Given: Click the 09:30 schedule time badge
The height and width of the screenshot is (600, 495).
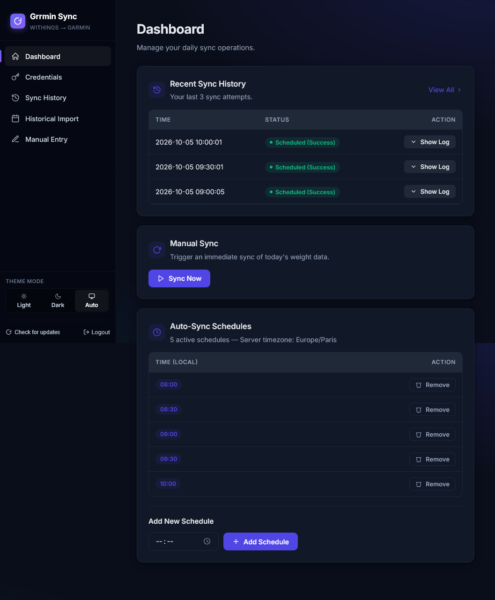Looking at the screenshot, I should coord(169,459).
